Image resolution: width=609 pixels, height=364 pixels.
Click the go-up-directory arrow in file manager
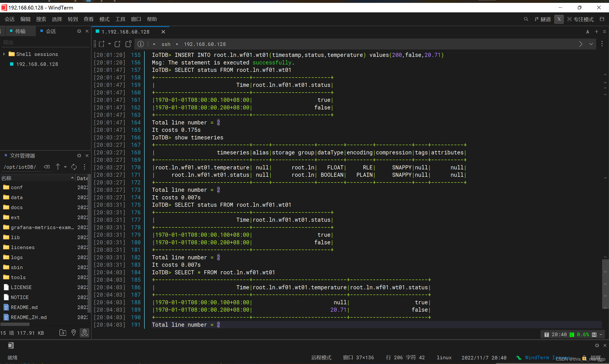[58, 167]
